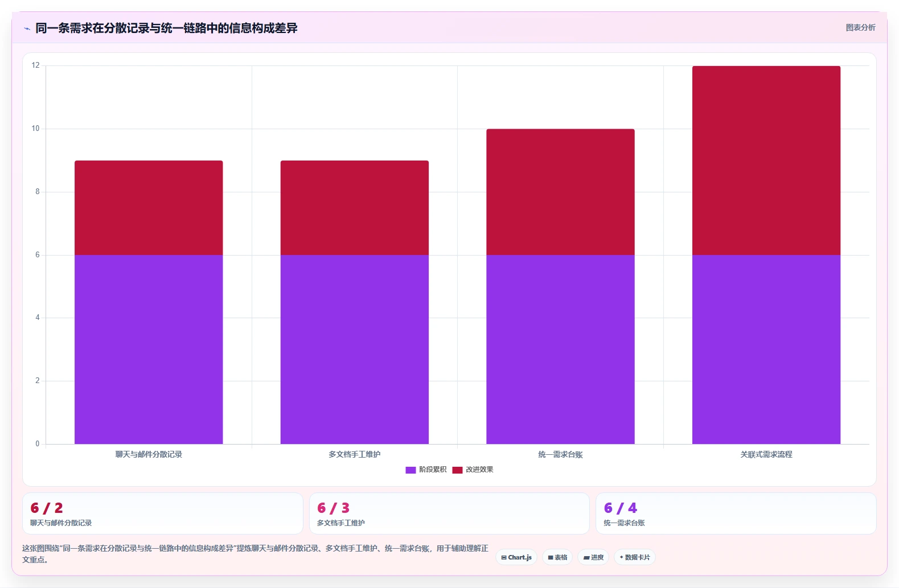
Task: Toggle the 改进效果 legend item
Action: click(473, 470)
